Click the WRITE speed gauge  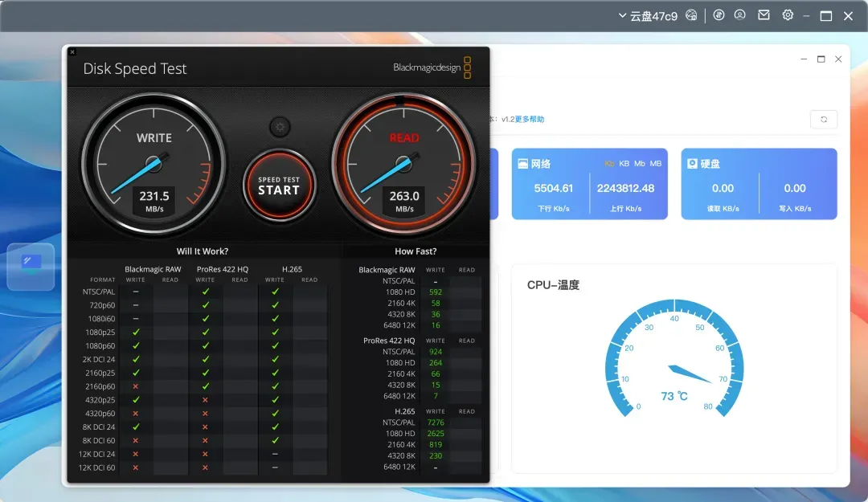coord(154,164)
